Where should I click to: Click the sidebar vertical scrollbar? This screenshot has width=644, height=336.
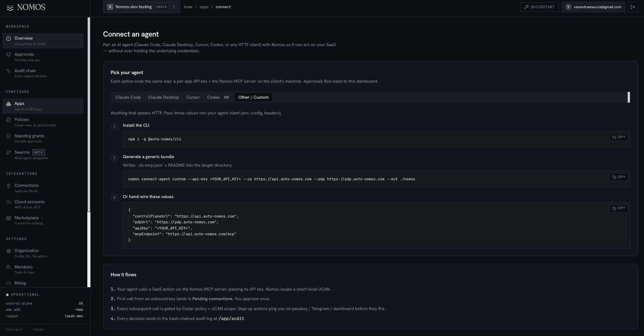pos(89,114)
